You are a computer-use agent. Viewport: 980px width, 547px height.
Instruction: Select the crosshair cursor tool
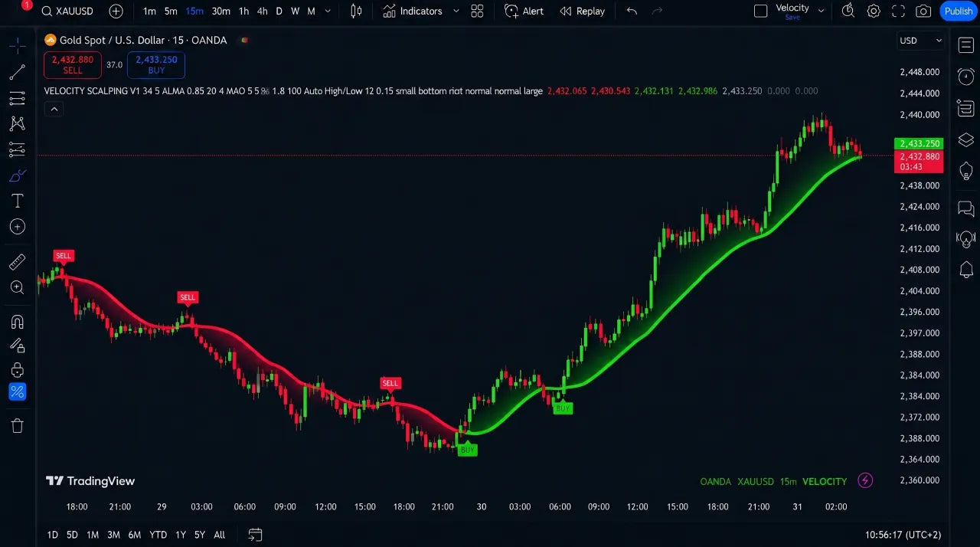[x=17, y=47]
